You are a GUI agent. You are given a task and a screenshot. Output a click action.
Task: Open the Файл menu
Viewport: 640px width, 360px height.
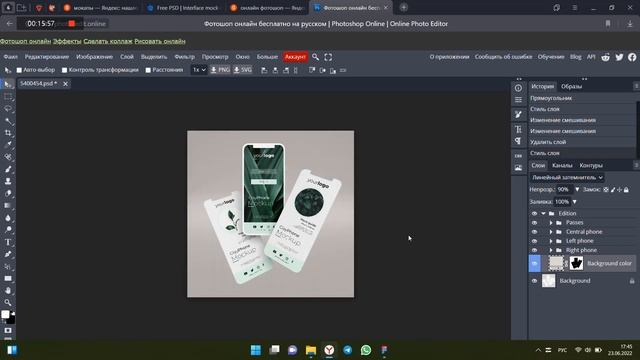[10, 57]
